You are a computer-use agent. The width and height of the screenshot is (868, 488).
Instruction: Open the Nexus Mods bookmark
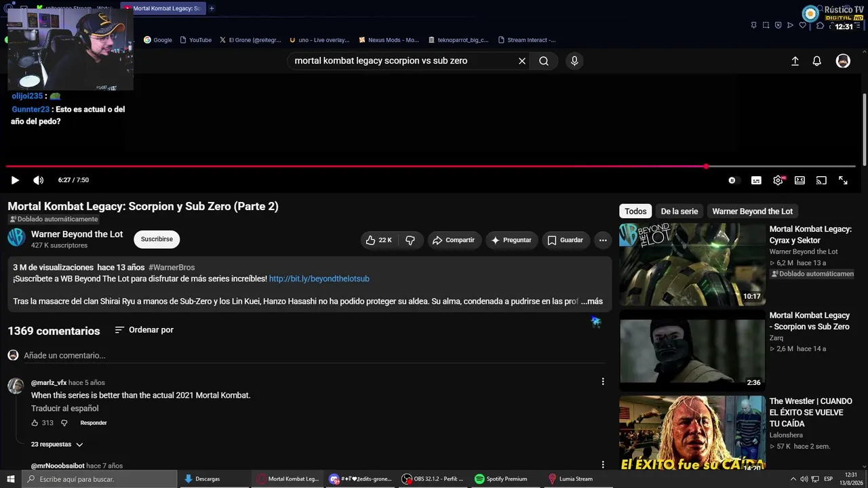(389, 40)
